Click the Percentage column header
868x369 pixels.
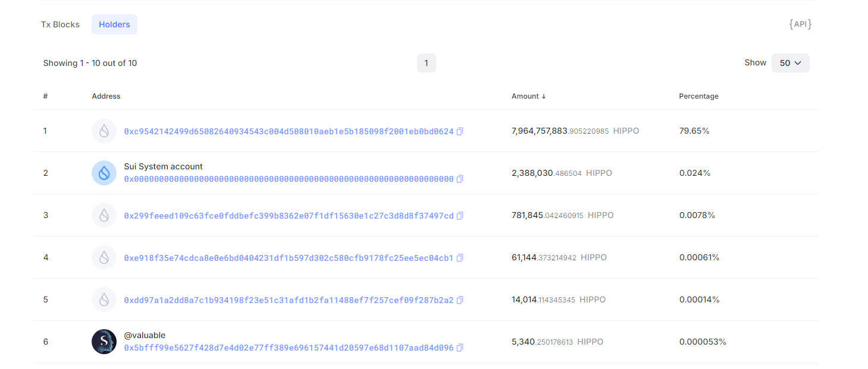[698, 96]
